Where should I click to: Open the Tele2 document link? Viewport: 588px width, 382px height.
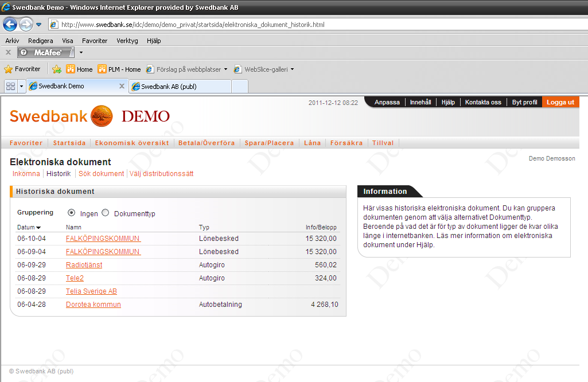coord(75,278)
